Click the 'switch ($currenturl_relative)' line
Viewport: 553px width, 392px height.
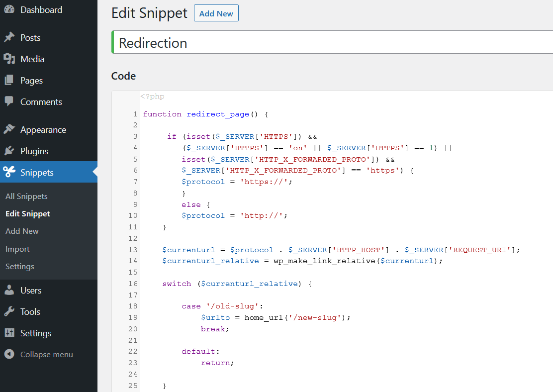pyautogui.click(x=237, y=284)
